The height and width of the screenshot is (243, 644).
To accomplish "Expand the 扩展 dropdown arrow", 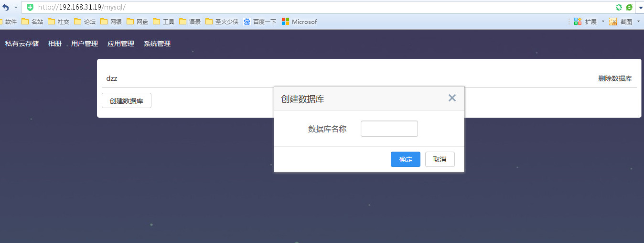I will [x=603, y=22].
